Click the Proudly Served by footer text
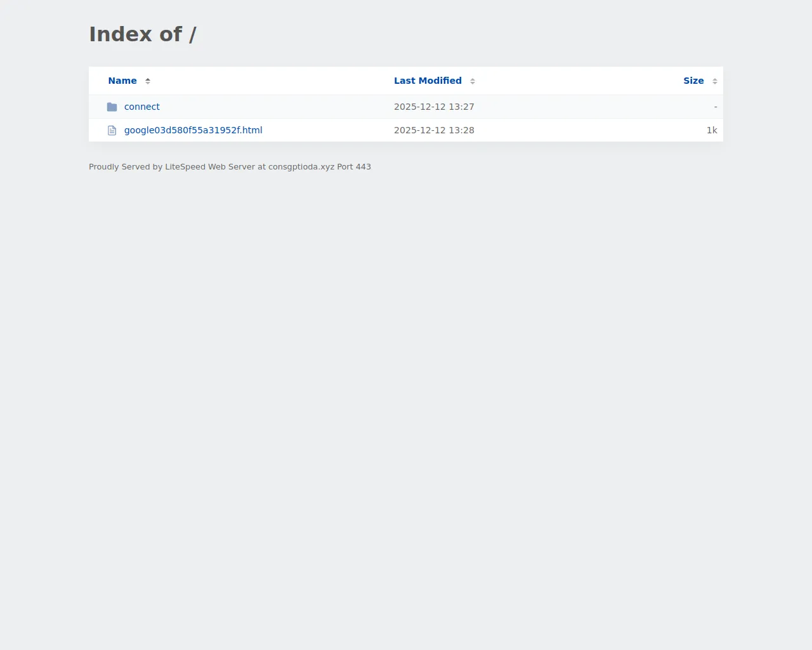This screenshot has width=812, height=650. tap(126, 167)
